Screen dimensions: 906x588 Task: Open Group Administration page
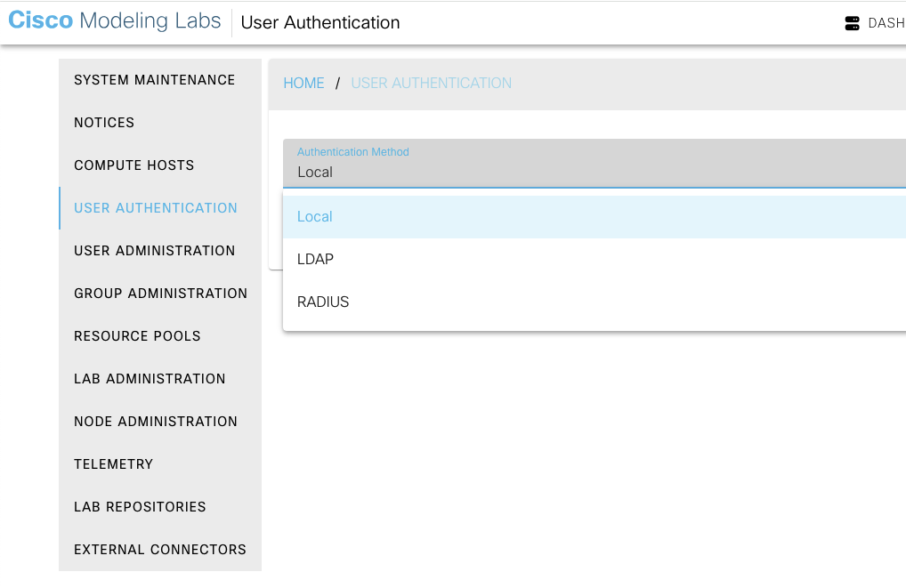pyautogui.click(x=160, y=294)
